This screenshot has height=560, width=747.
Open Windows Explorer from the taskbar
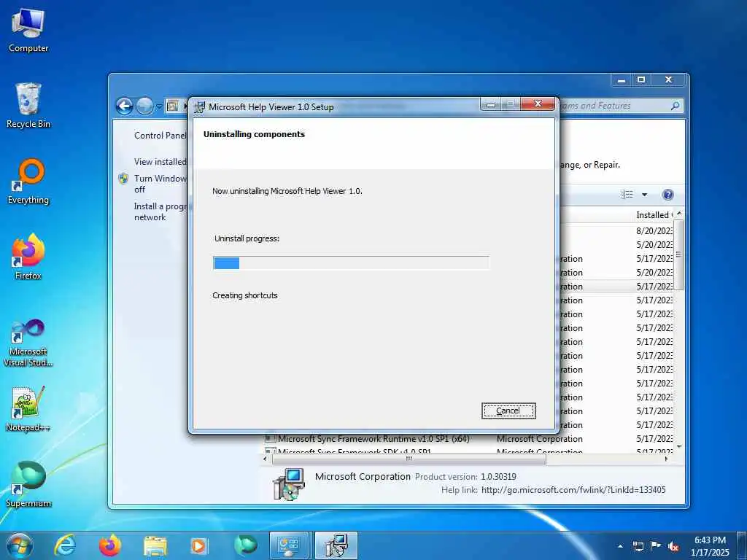click(155, 546)
